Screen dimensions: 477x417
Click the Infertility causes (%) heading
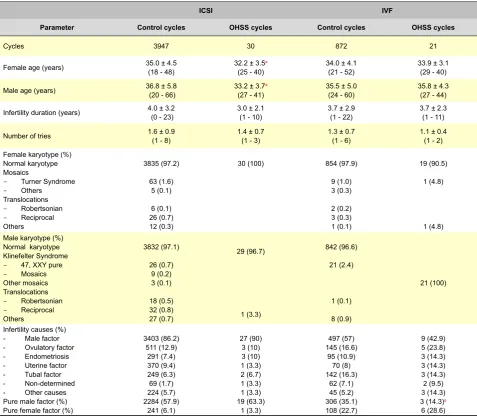click(34, 330)
